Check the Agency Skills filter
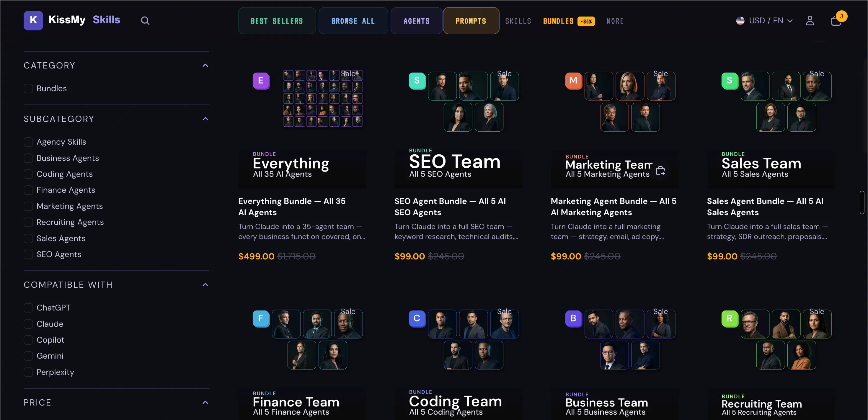Image resolution: width=868 pixels, height=420 pixels. point(28,142)
